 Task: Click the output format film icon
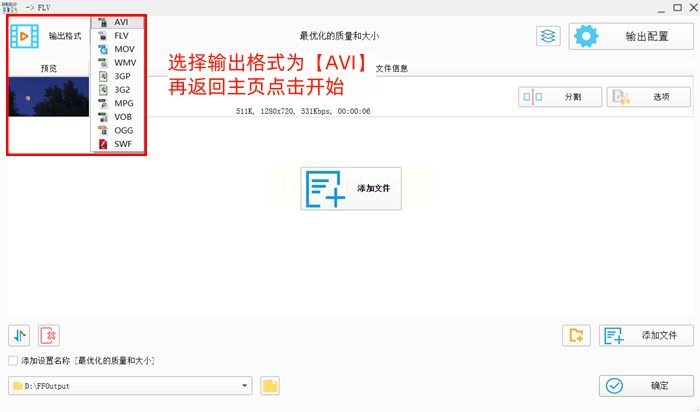pyautogui.click(x=25, y=36)
